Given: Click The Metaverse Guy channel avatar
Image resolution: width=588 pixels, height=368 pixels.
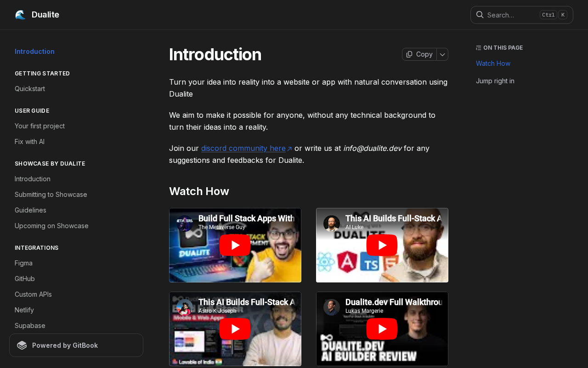Looking at the screenshot, I should (x=185, y=224).
